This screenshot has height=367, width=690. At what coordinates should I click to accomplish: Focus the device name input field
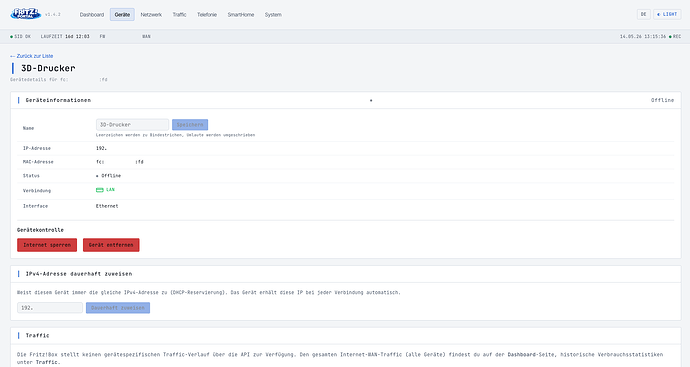[132, 125]
